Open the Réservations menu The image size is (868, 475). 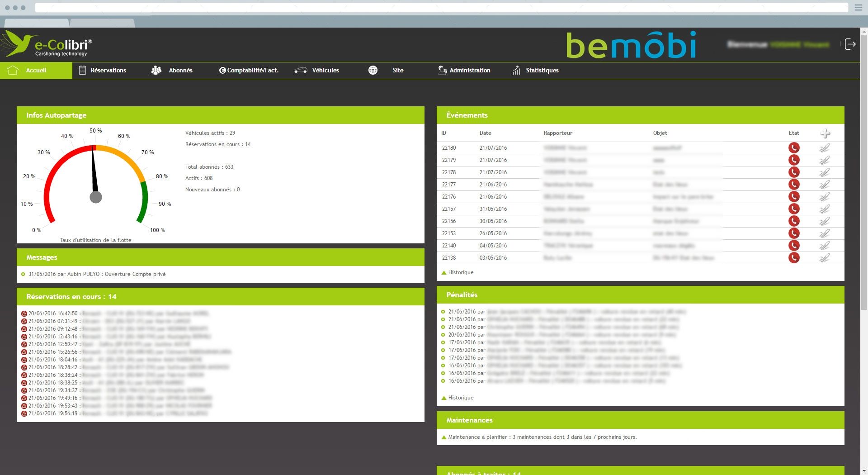(x=103, y=71)
